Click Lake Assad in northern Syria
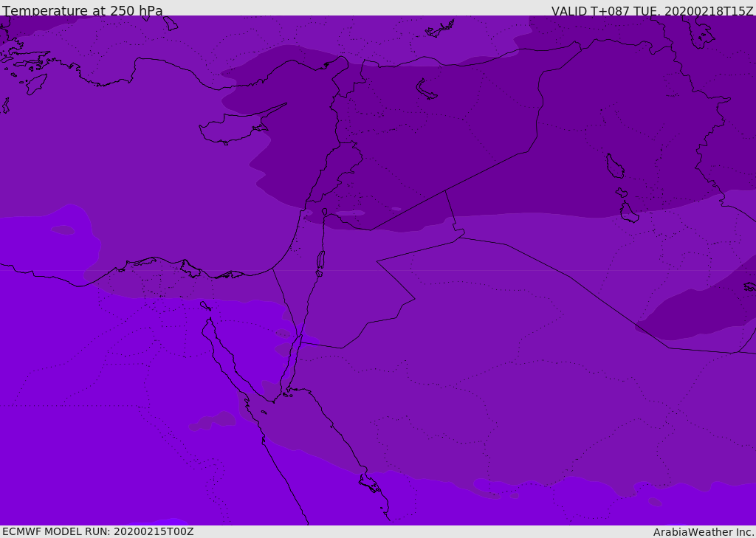This screenshot has width=756, height=538. coord(426,89)
